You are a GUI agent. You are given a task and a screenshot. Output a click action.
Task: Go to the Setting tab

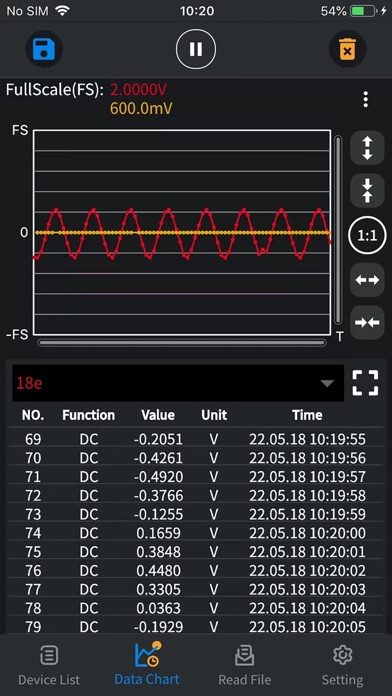tap(342, 664)
